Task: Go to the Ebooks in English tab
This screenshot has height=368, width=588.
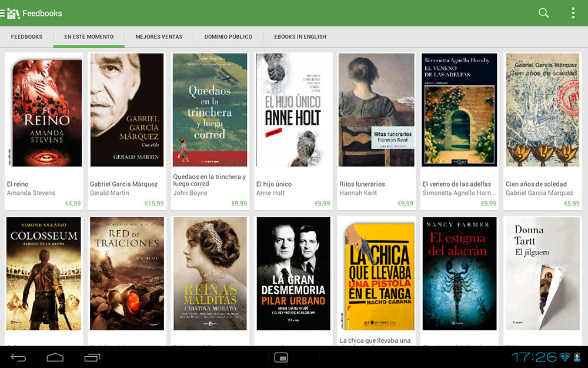Action: [x=300, y=37]
